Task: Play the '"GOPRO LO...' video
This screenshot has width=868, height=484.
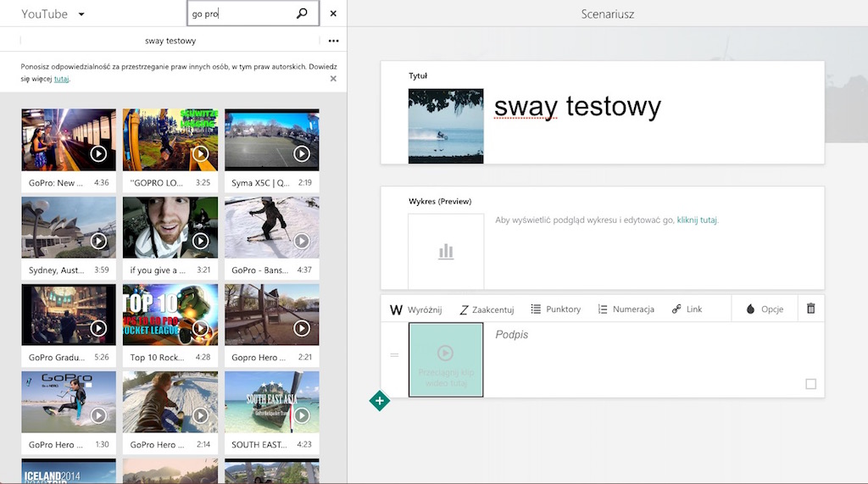Action: point(200,153)
